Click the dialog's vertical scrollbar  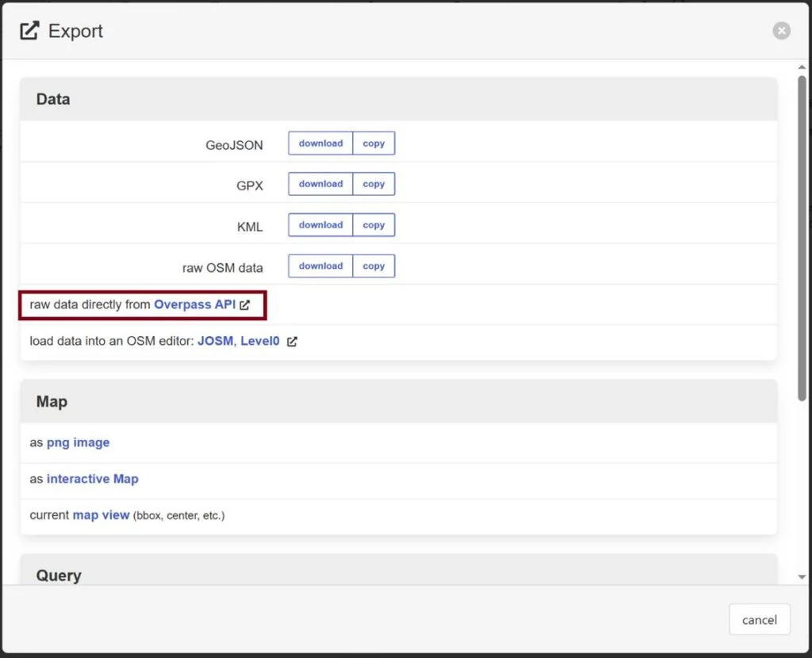point(802,238)
